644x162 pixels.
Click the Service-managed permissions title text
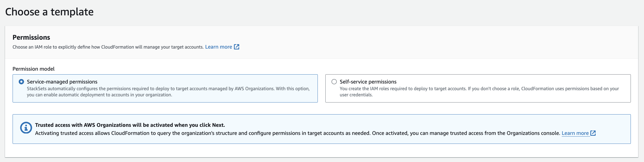(62, 82)
